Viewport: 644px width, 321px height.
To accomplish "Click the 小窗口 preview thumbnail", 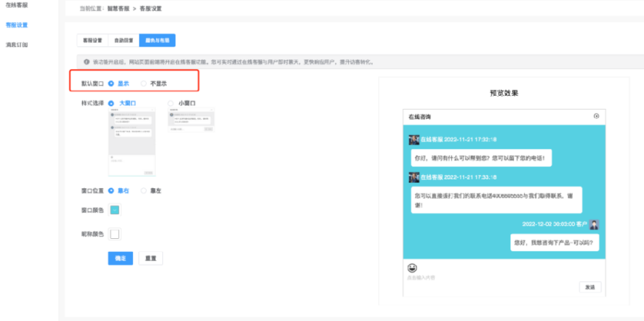I will 191,121.
